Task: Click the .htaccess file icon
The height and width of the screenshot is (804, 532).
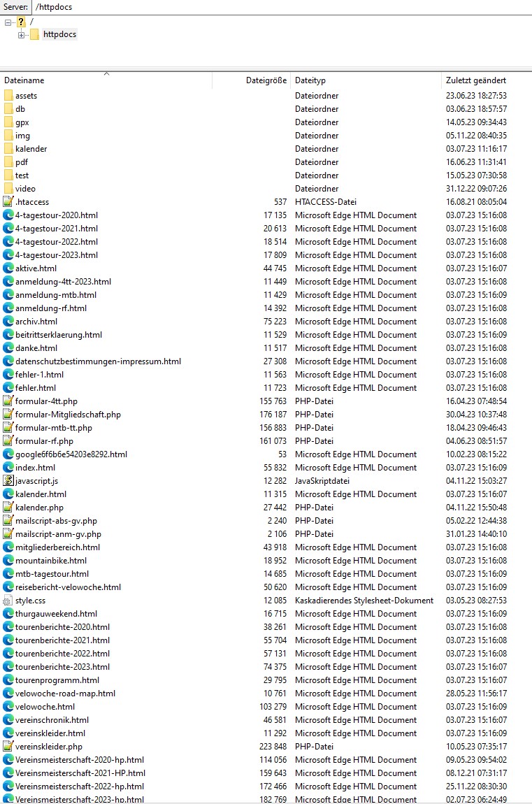Action: click(x=8, y=201)
